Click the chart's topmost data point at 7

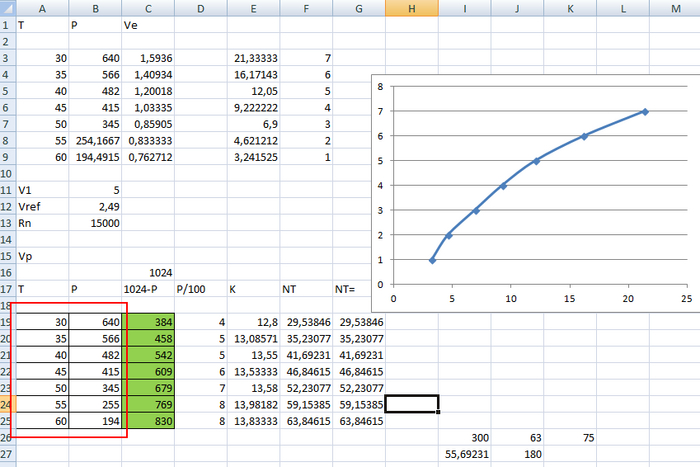tap(645, 112)
